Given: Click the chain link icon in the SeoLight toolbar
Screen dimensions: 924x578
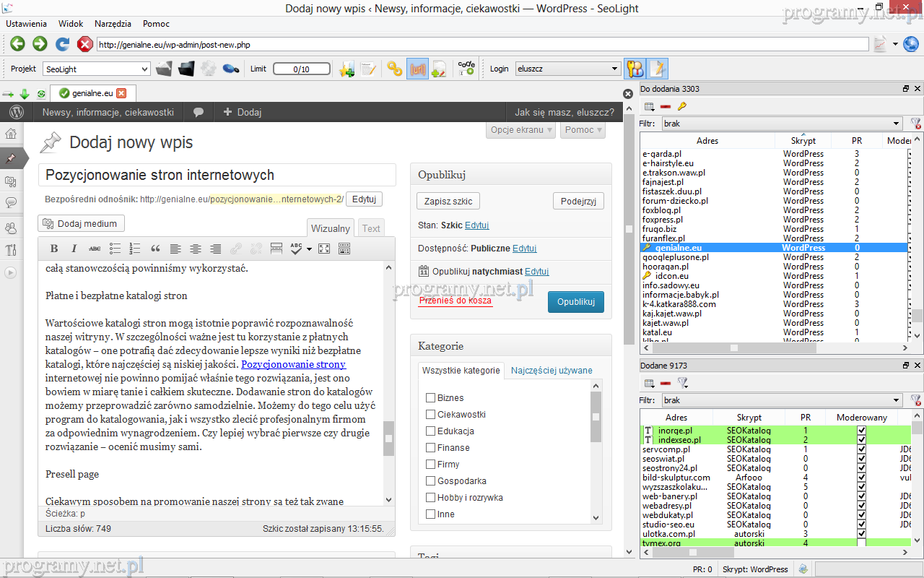Looking at the screenshot, I should [x=394, y=69].
